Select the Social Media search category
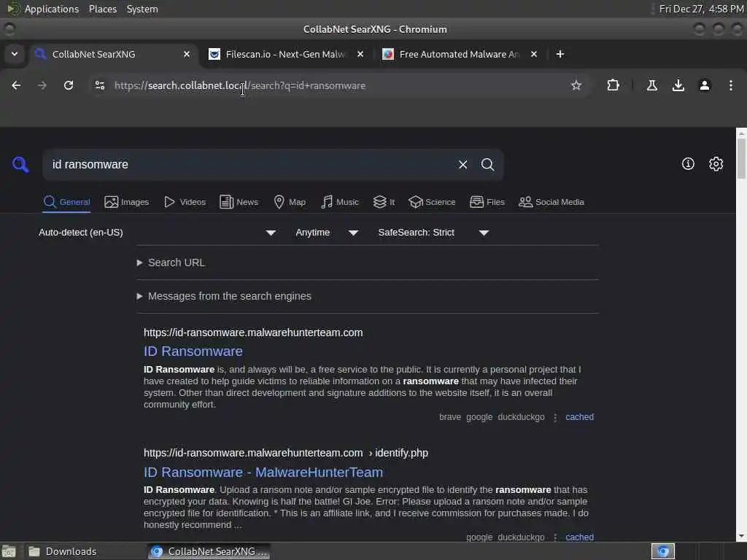Screen dimensions: 747x560 551,202
